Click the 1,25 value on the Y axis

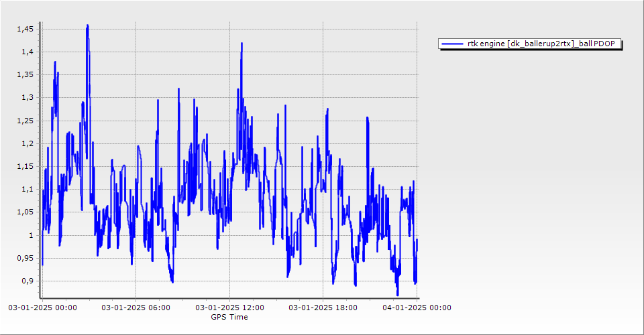coord(25,121)
